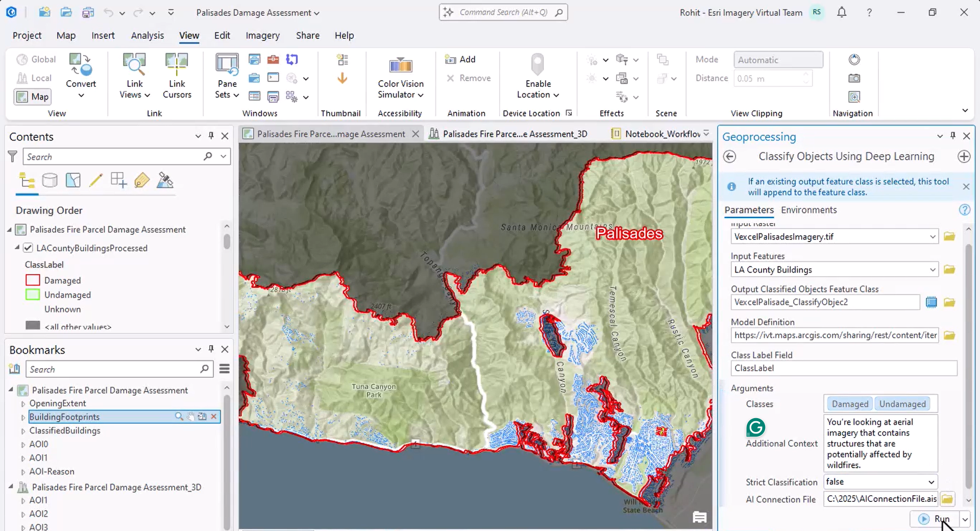This screenshot has width=980, height=531.
Task: Expand AOI-Reason bookmark
Action: (x=23, y=472)
